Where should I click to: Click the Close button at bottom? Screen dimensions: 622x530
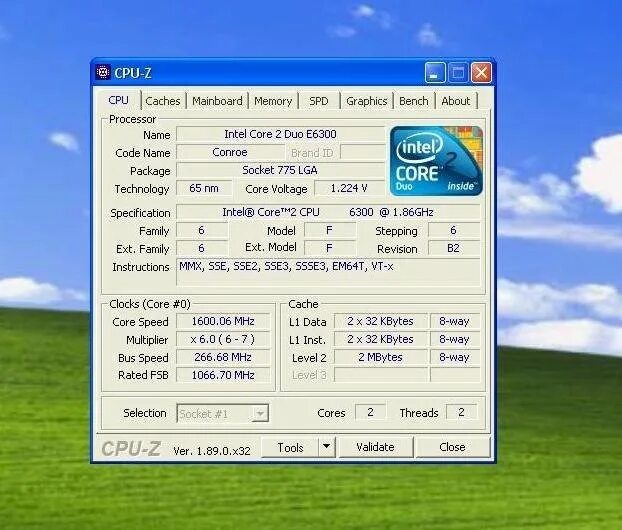(x=452, y=447)
